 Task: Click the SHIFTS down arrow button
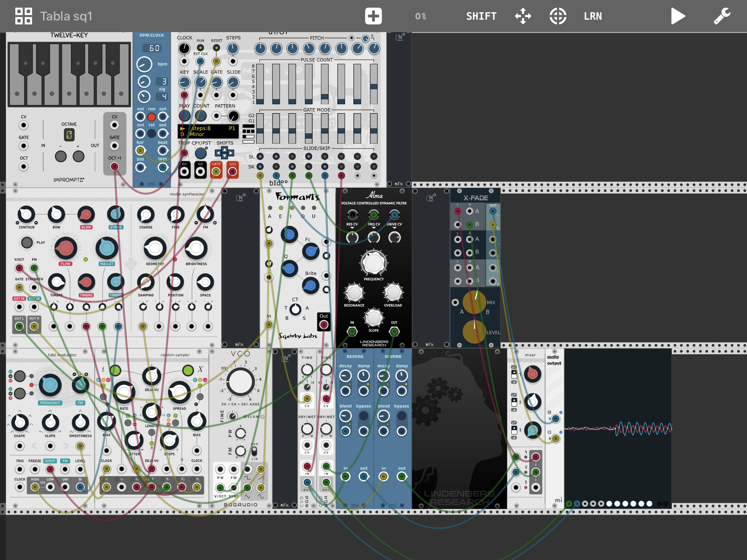225,156
